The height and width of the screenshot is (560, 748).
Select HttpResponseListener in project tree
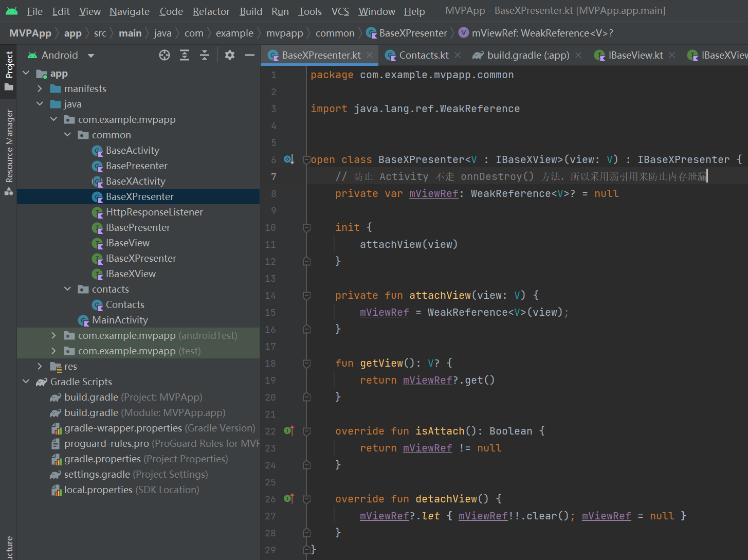point(154,212)
